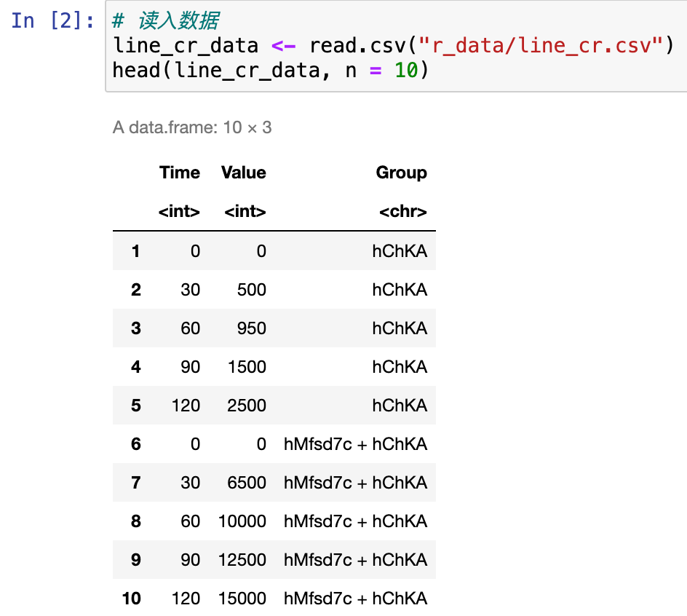Click 'hMfsd7c + hChKA' in row 6
This screenshot has height=616, width=687.
[355, 444]
